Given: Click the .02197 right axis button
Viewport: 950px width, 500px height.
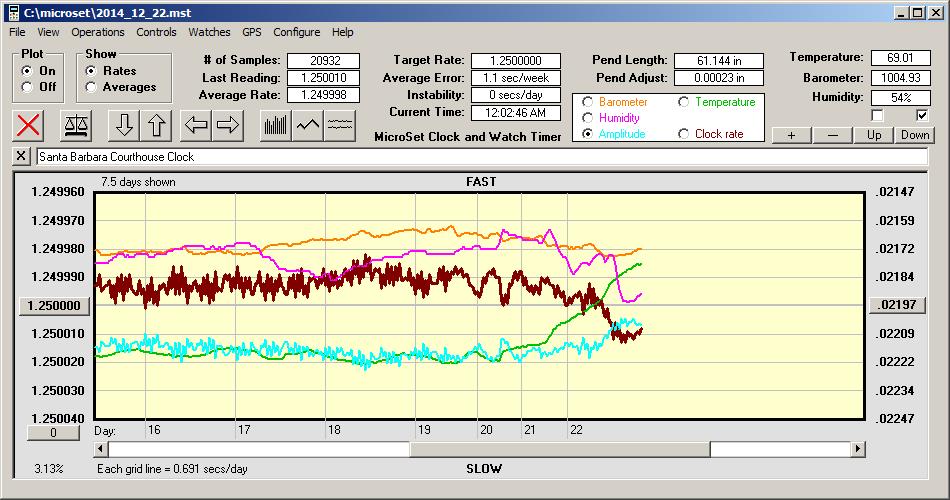Looking at the screenshot, I should [x=897, y=305].
